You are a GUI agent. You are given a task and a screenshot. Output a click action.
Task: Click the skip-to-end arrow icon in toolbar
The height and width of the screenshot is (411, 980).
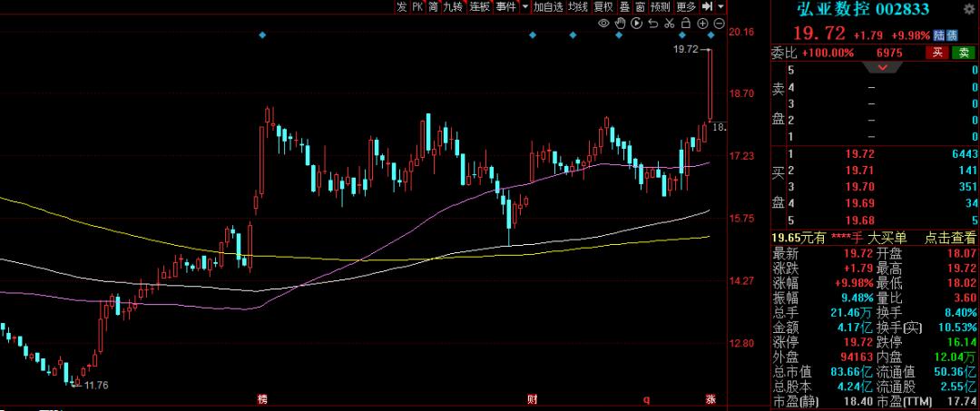(x=705, y=7)
